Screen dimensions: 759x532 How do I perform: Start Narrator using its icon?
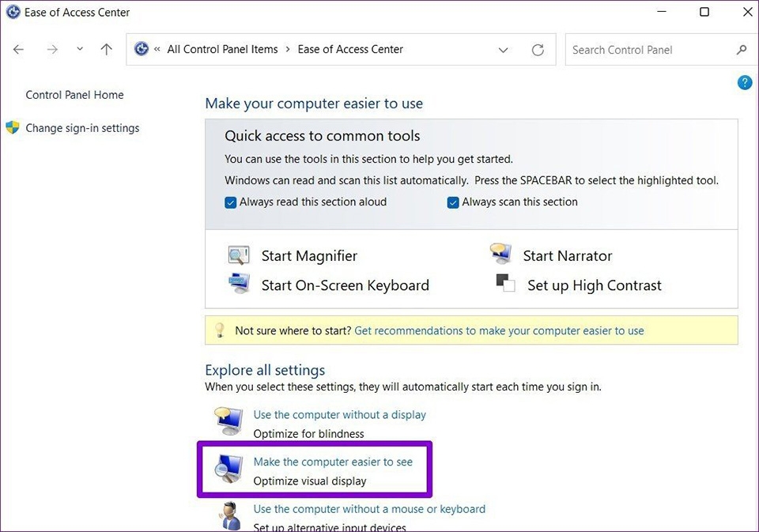[x=500, y=253]
